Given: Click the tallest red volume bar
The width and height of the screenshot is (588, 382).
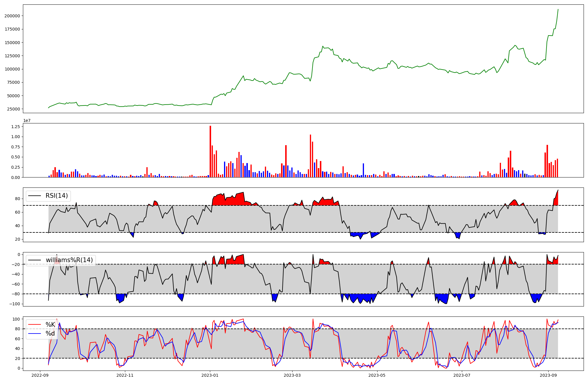Looking at the screenshot, I should [210, 151].
